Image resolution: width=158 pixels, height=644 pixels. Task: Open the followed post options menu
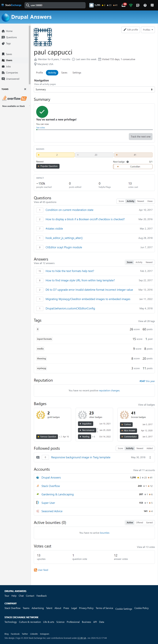pos(150,457)
